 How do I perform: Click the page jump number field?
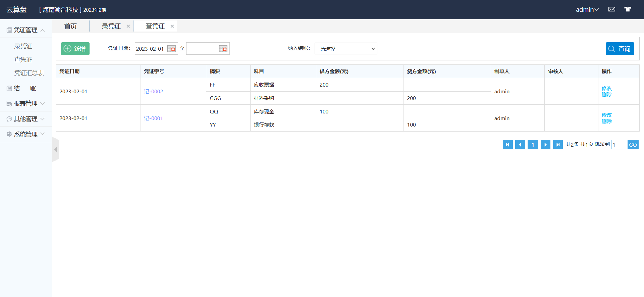tap(618, 145)
